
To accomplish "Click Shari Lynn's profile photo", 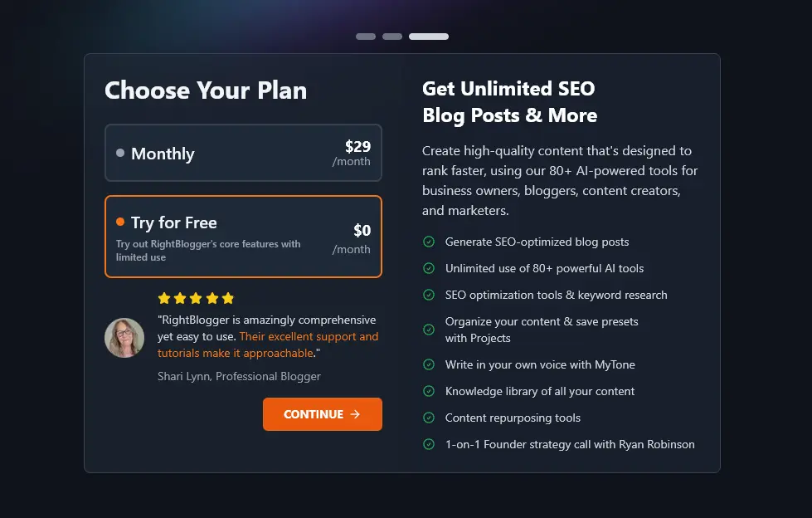I will point(124,338).
